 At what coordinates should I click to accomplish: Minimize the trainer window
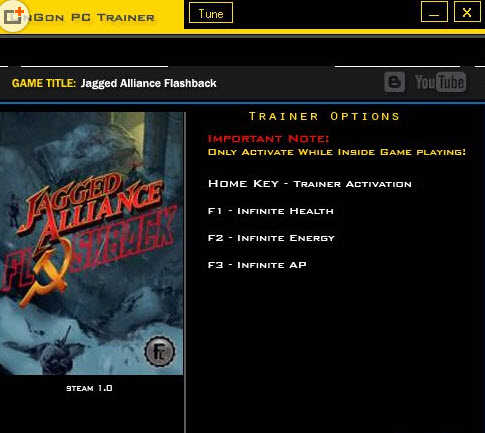click(434, 12)
